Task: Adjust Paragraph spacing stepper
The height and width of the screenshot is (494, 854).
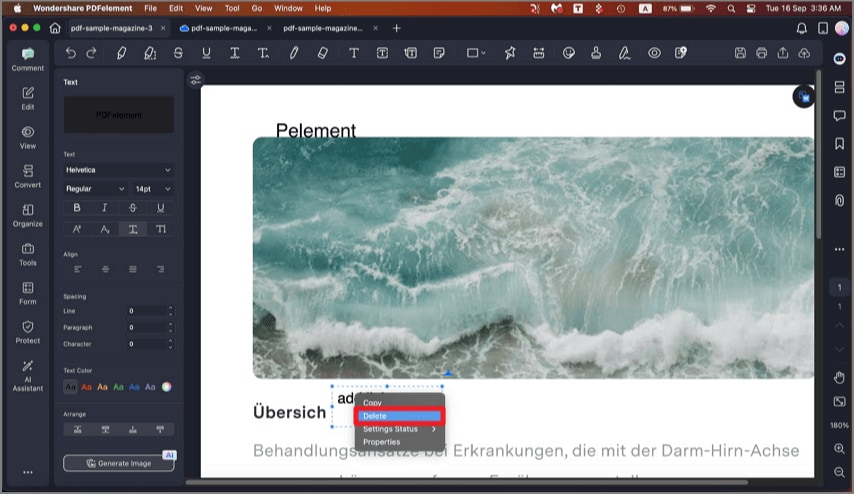Action: 170,327
